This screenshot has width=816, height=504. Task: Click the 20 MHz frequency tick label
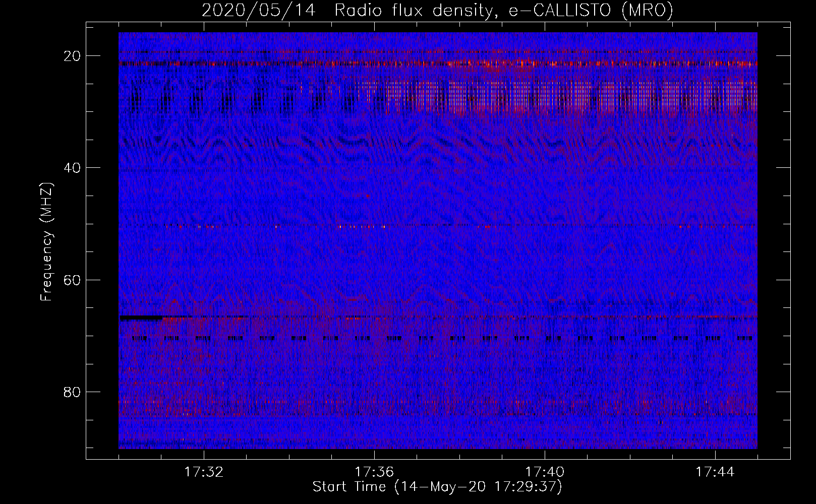point(73,56)
